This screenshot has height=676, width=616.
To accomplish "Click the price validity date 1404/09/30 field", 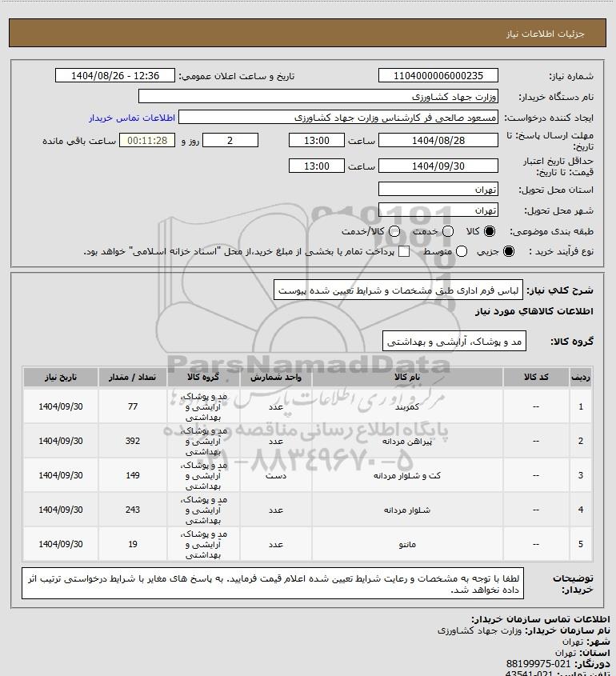I will coord(438,166).
